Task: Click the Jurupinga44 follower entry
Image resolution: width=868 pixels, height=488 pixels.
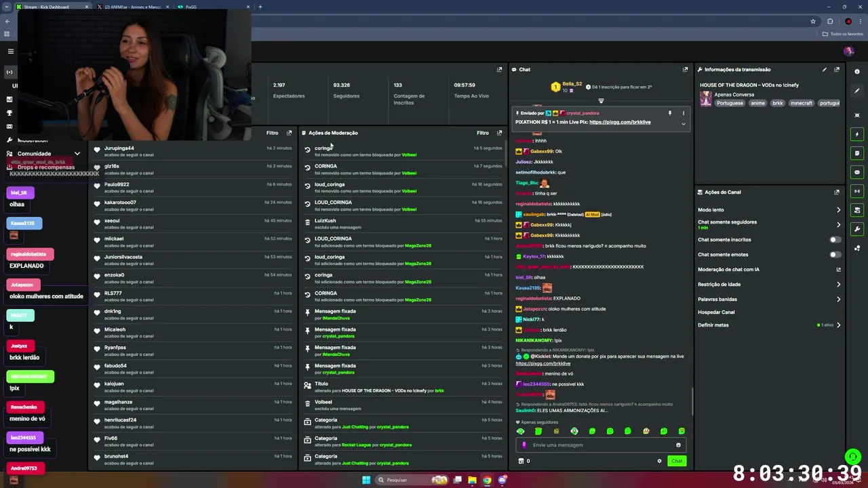Action: [x=193, y=151]
